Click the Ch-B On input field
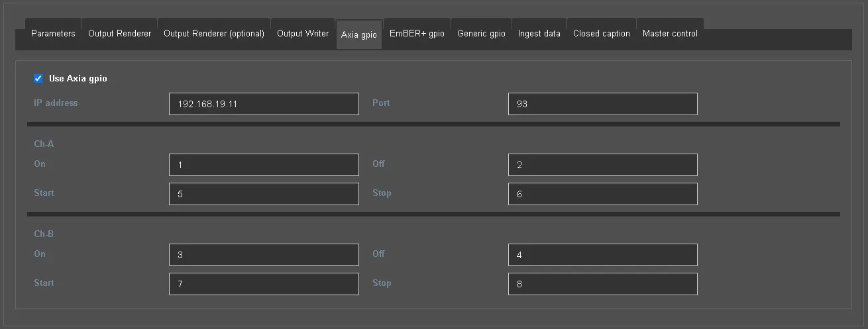This screenshot has width=868, height=329. tap(264, 255)
